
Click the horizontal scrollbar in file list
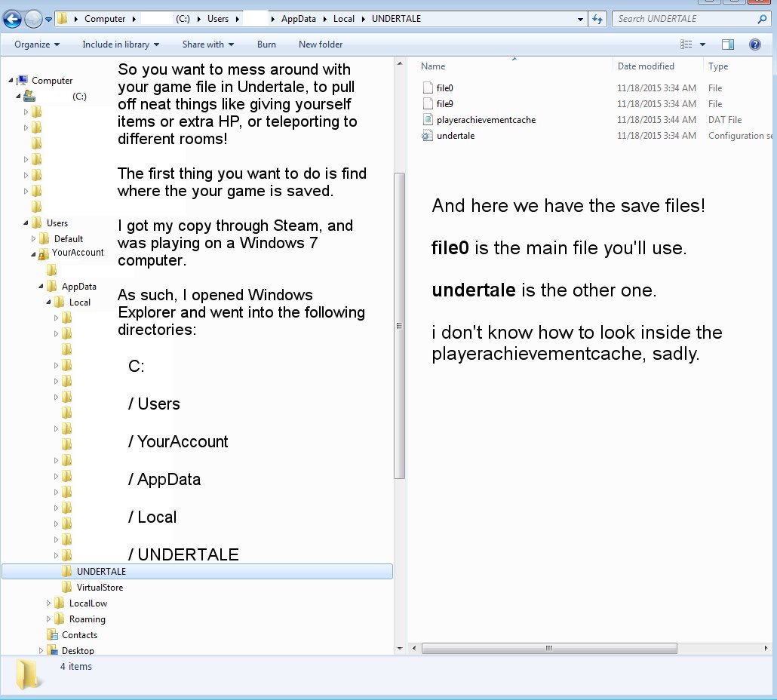tap(549, 648)
